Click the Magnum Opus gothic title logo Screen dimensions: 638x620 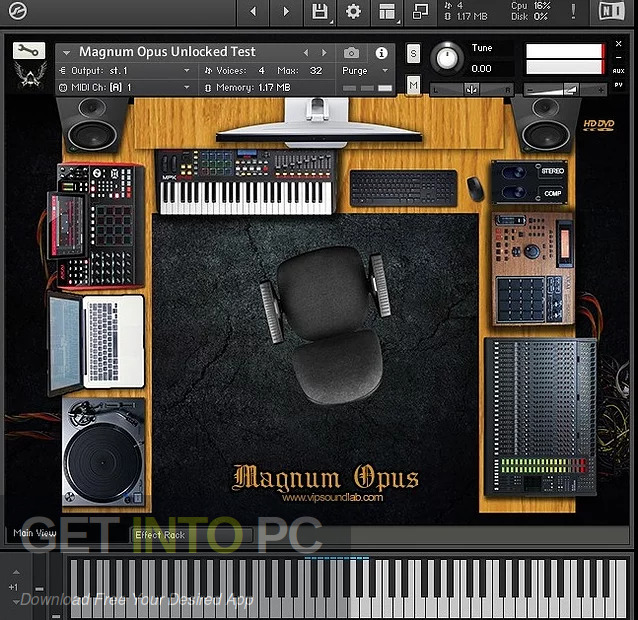pyautogui.click(x=326, y=477)
